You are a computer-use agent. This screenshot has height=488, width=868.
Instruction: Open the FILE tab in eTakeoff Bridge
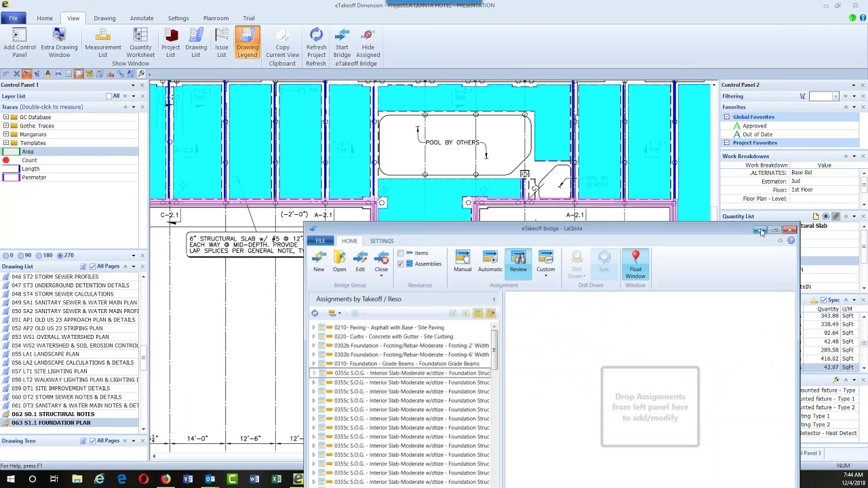coord(320,241)
